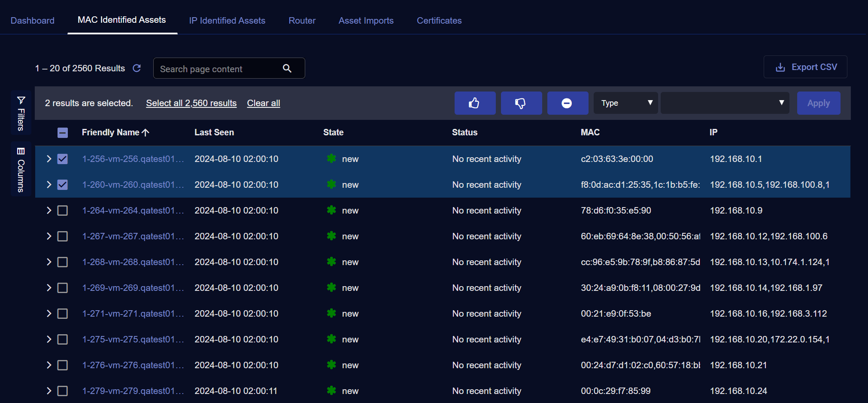
Task: Open the Type dropdown
Action: [625, 103]
